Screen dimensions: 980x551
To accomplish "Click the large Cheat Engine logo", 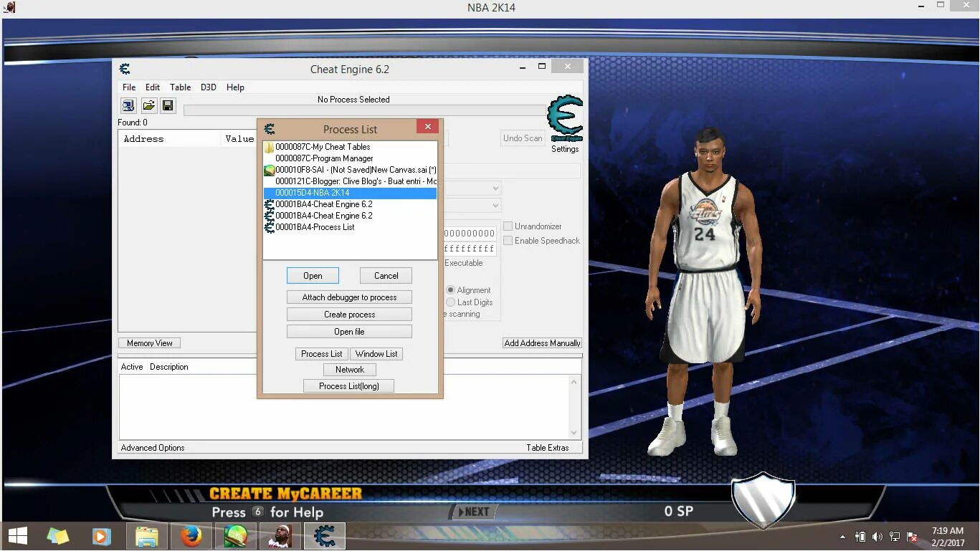I will click(565, 119).
